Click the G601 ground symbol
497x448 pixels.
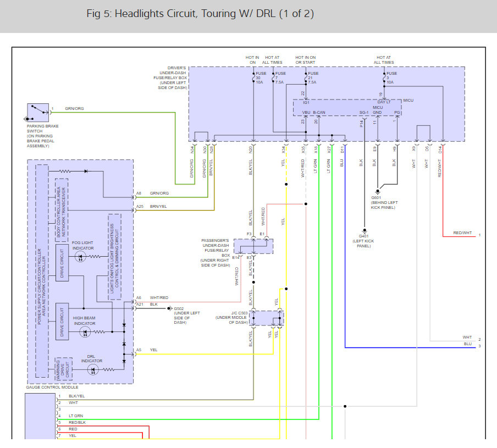(x=378, y=191)
